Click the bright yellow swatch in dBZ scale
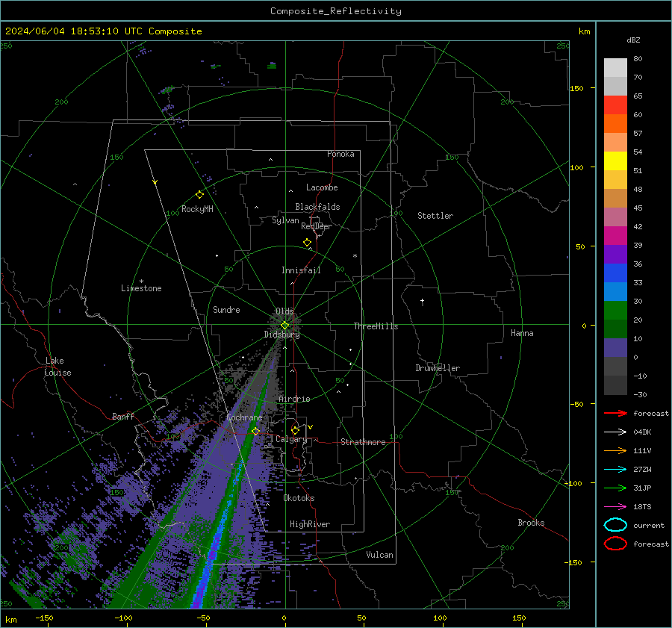The height and width of the screenshot is (628, 672). (615, 161)
